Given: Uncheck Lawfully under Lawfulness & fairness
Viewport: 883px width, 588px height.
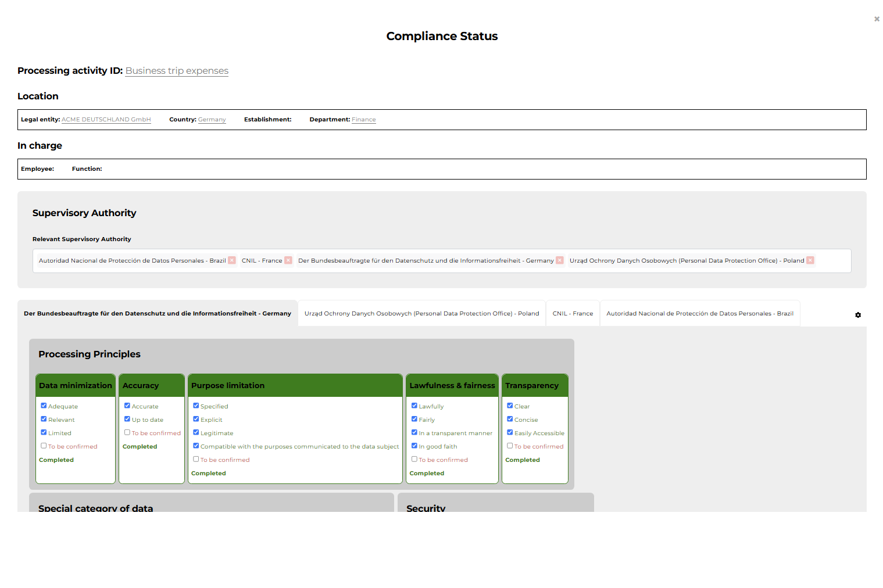Looking at the screenshot, I should coord(414,406).
